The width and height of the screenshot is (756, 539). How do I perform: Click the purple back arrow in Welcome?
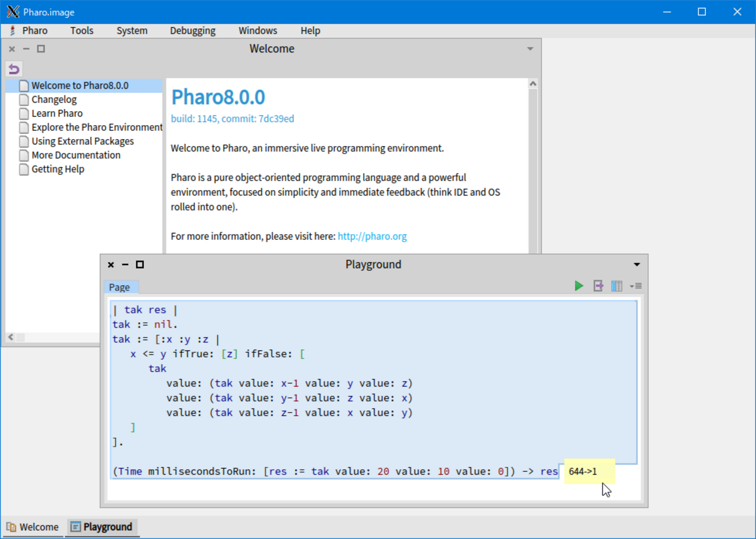14,69
